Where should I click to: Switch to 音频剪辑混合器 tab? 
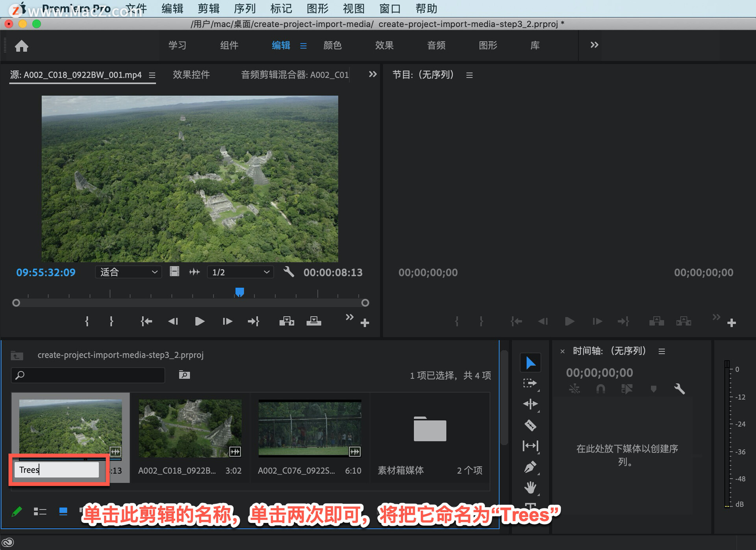[x=295, y=75]
